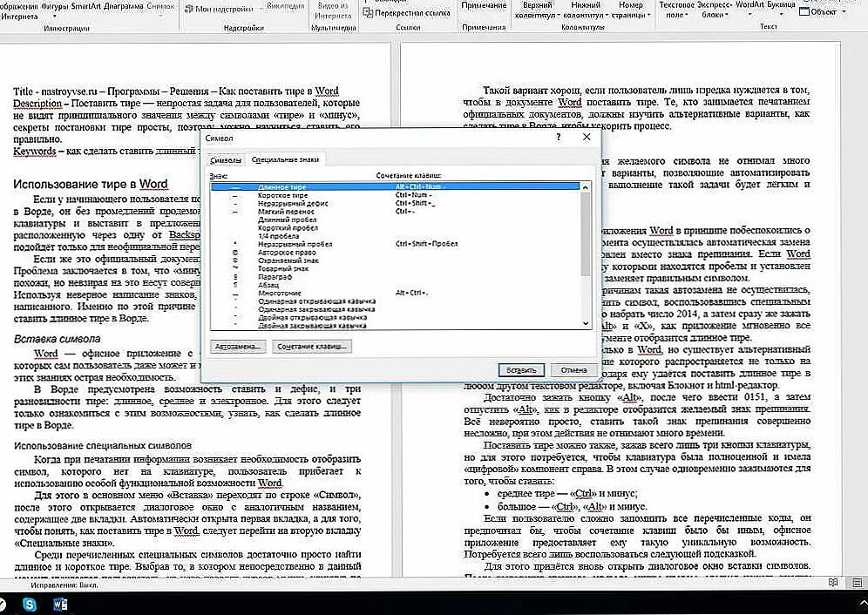Open the Верхний колонтитул dropdown
The width and height of the screenshot is (868, 615).
[537, 10]
